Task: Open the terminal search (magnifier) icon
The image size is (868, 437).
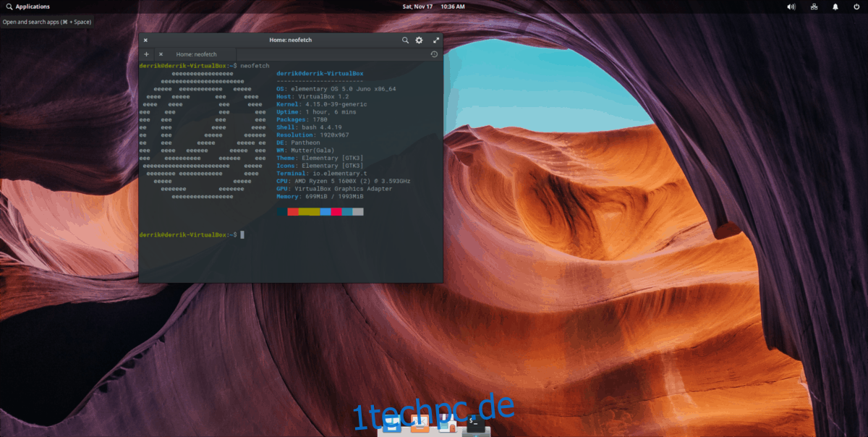Action: pos(406,41)
